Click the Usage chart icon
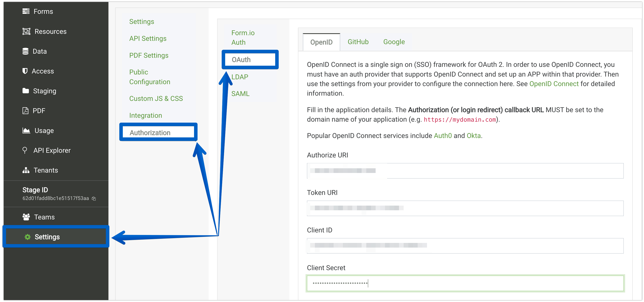The height and width of the screenshot is (302, 644). [x=26, y=130]
